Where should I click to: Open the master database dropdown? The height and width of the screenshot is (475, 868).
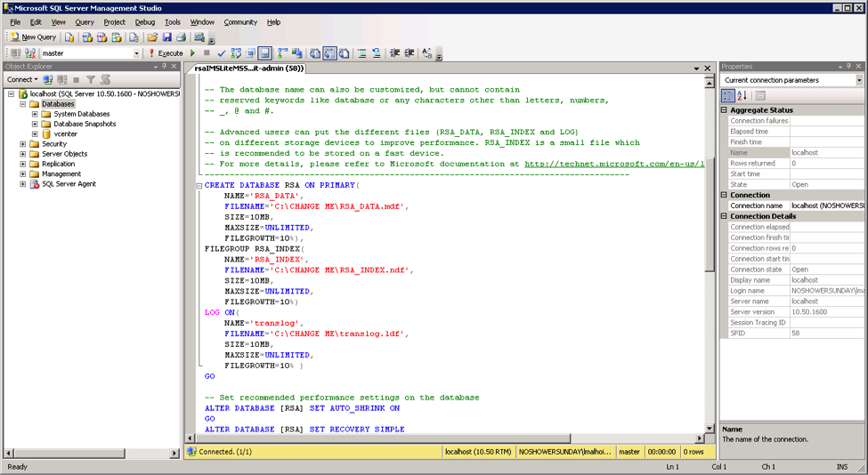tap(136, 53)
